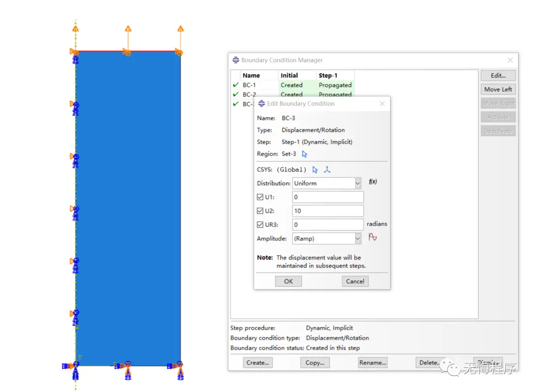
Task: Click the Edit... button in manager
Action: [498, 75]
